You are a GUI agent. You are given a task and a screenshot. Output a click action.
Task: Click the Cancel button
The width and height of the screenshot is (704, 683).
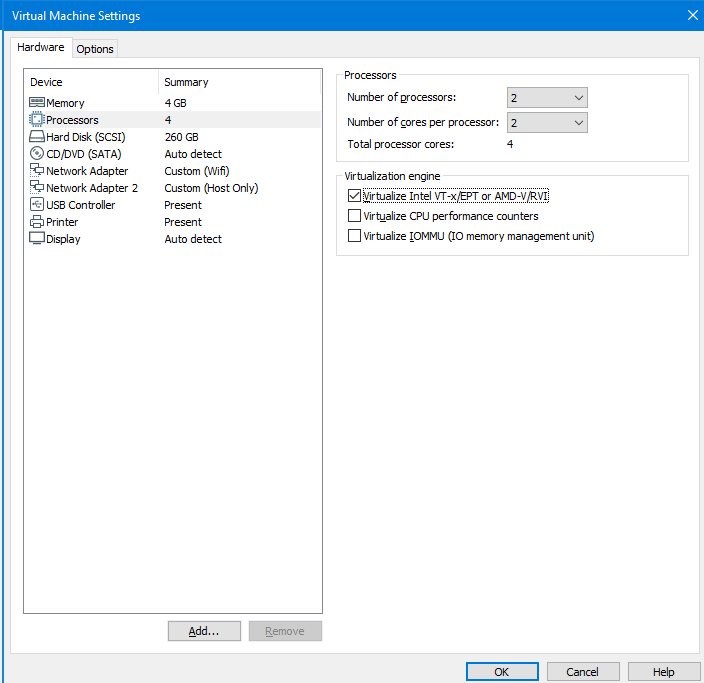582,672
